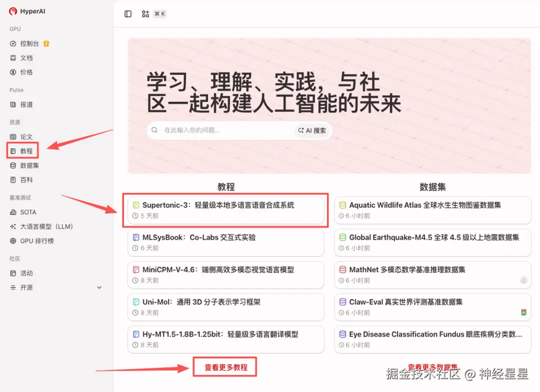540x392 pixels.
Task: Toggle the sidebar panel icon
Action: click(x=128, y=14)
